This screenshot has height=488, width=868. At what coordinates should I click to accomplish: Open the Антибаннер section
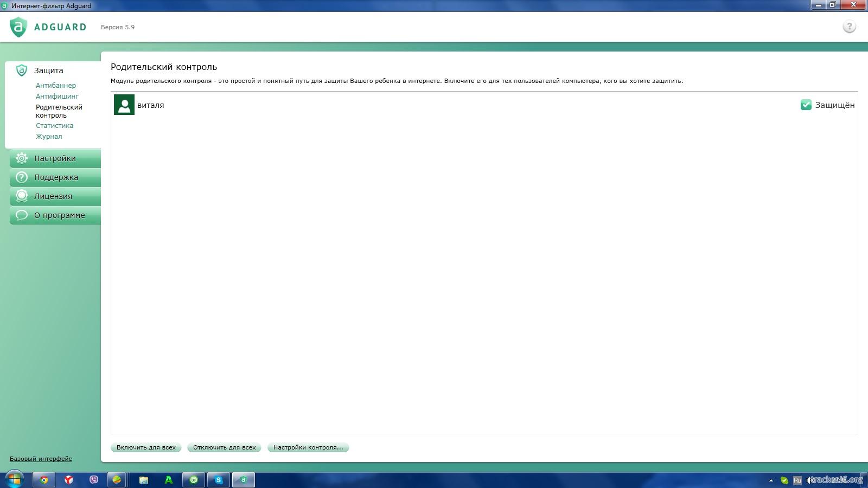(x=56, y=86)
